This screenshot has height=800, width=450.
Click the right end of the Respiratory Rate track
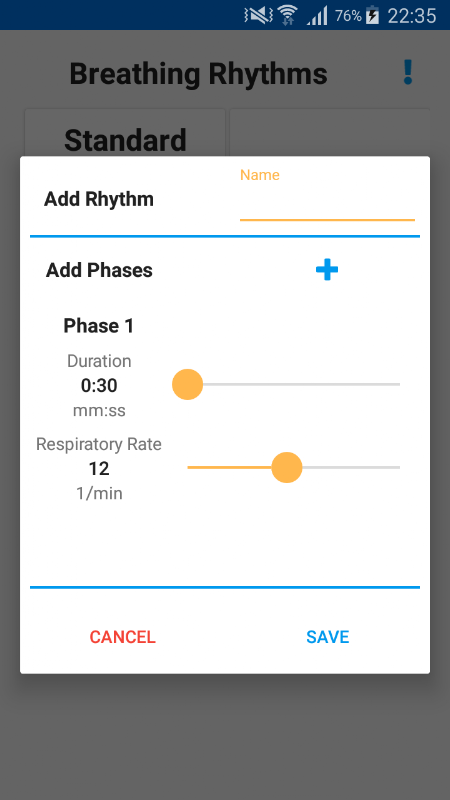[x=398, y=467]
